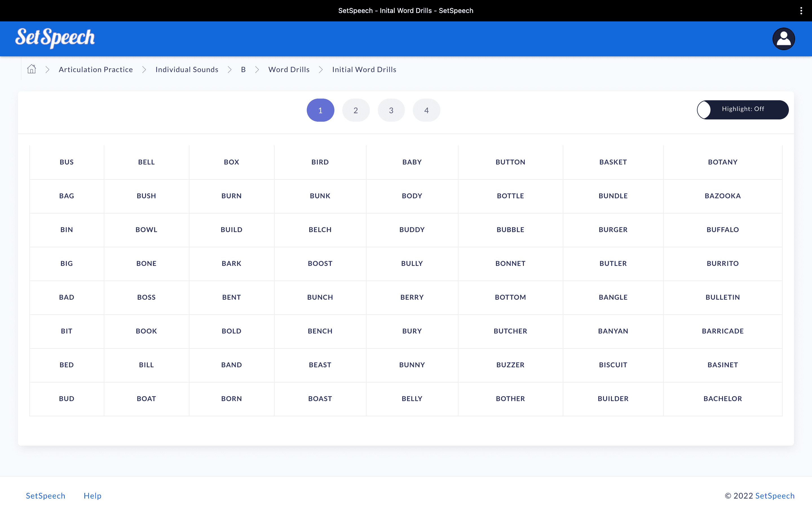Switch to page 3 of word drills
Viewport: 812px width, 507px height.
pos(391,110)
